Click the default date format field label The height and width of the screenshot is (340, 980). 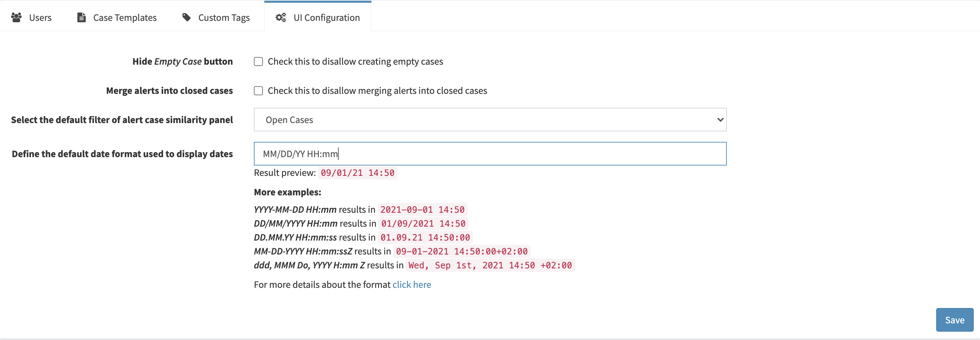[122, 154]
